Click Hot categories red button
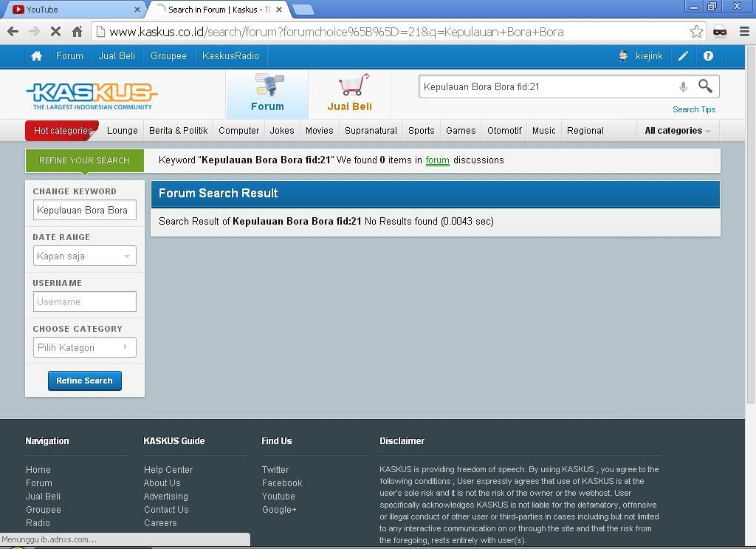This screenshot has height=549, width=756. pos(63,131)
